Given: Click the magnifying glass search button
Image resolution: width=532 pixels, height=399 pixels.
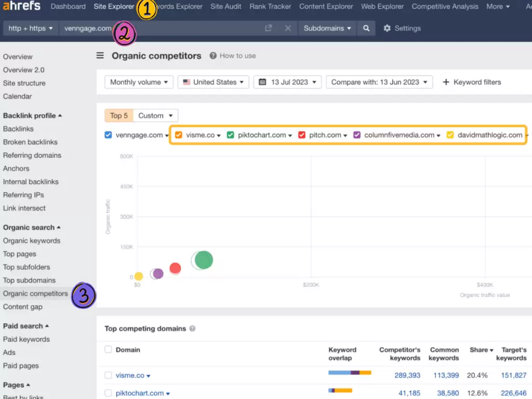Looking at the screenshot, I should pyautogui.click(x=366, y=28).
